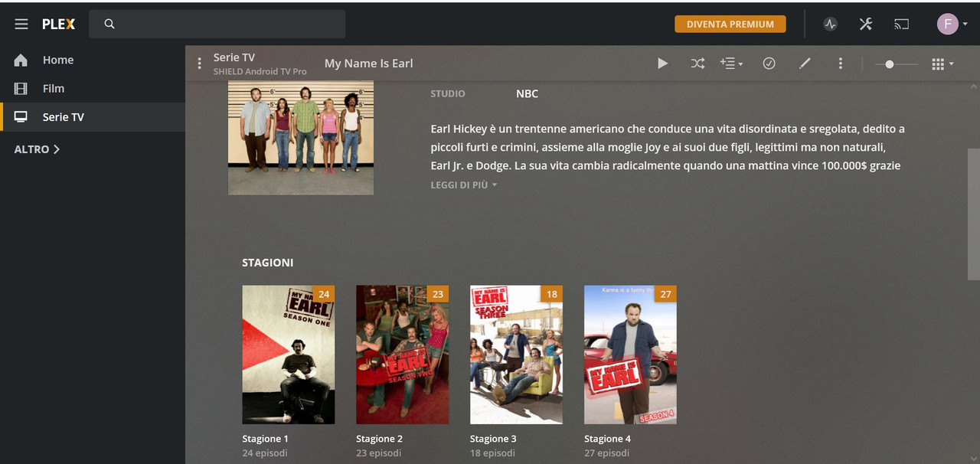Play My Name Is Earl
This screenshot has height=464, width=980.
tap(662, 64)
